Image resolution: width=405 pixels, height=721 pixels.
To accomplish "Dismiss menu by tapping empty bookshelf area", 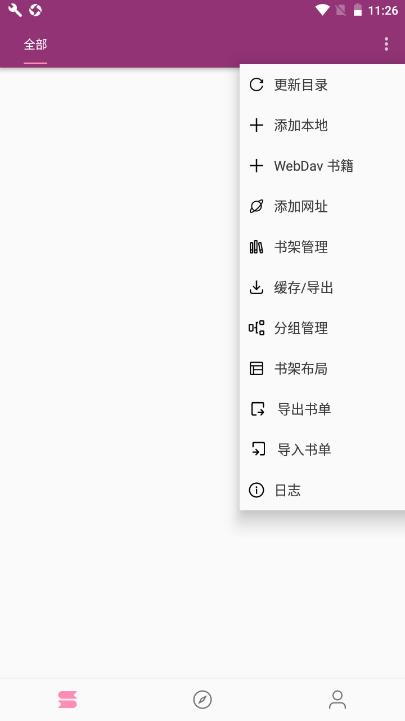I will [120, 368].
